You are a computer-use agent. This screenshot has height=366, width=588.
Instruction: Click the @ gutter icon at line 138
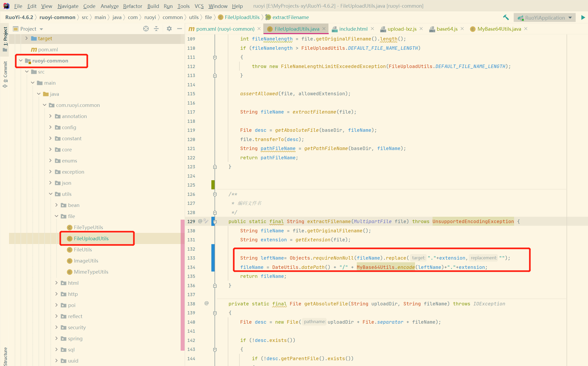coord(207,303)
